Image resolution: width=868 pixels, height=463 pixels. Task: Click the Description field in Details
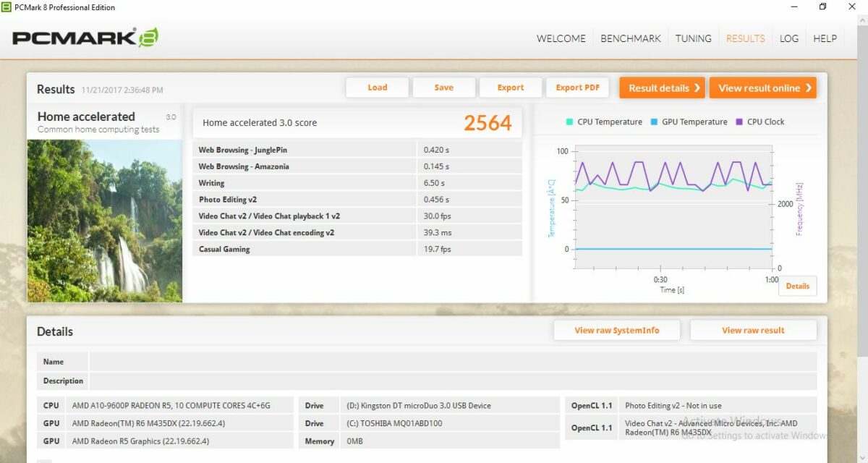click(x=453, y=381)
